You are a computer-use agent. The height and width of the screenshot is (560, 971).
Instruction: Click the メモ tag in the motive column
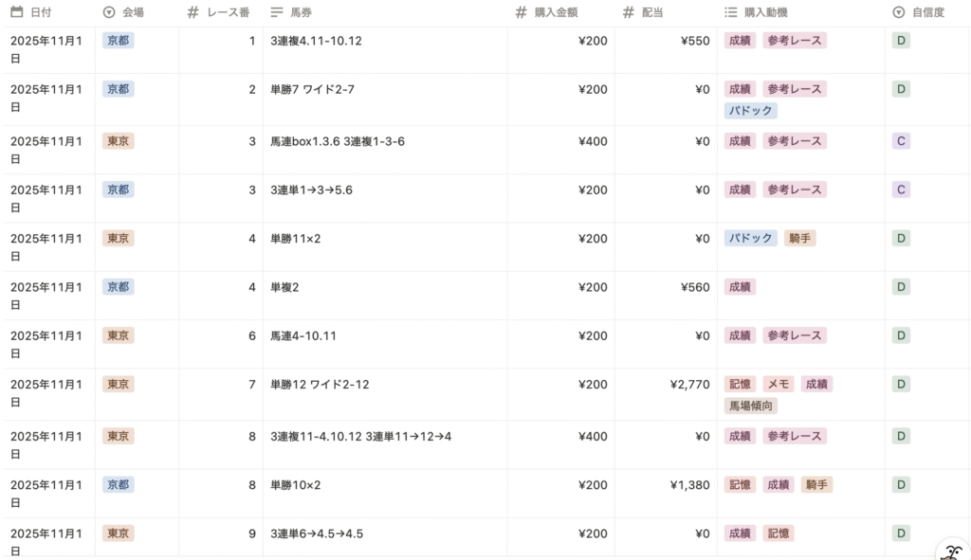pyautogui.click(x=779, y=384)
